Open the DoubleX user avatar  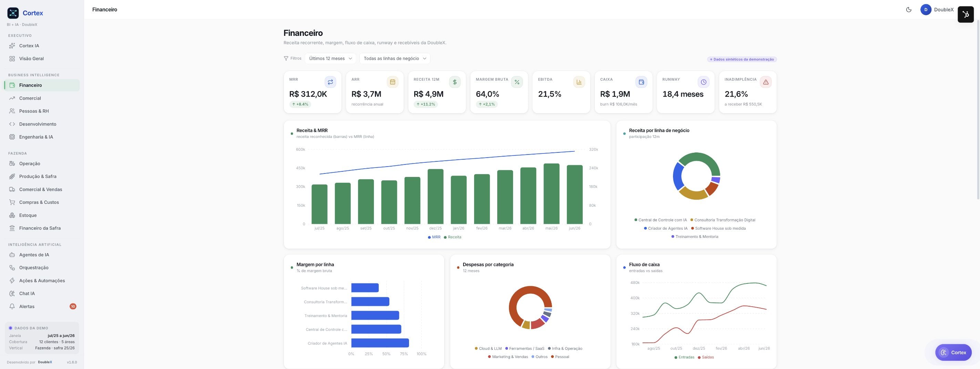coord(926,10)
